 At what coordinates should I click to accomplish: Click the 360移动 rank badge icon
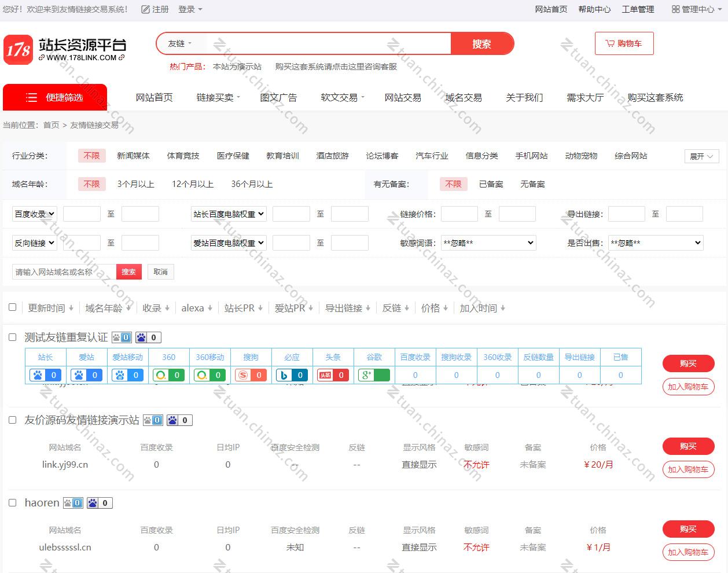[x=210, y=375]
